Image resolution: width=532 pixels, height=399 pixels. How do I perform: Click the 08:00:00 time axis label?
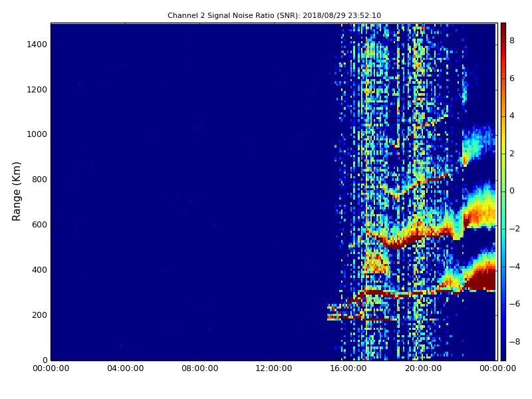click(x=200, y=368)
